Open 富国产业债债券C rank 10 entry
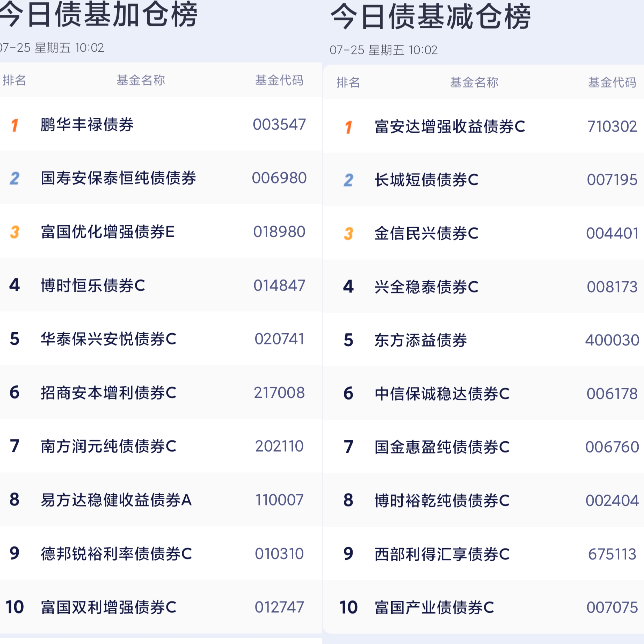644x644 pixels. pyautogui.click(x=434, y=608)
